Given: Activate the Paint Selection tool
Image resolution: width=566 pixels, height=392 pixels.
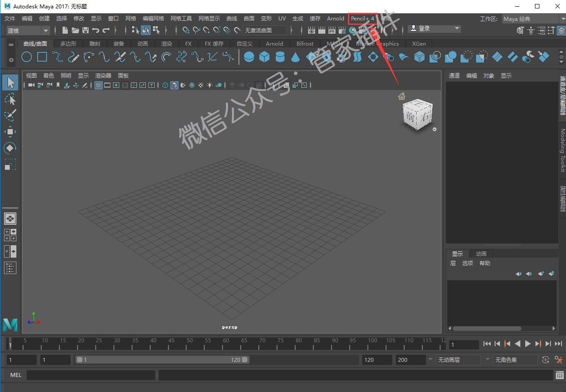Looking at the screenshot, I should tap(10, 115).
